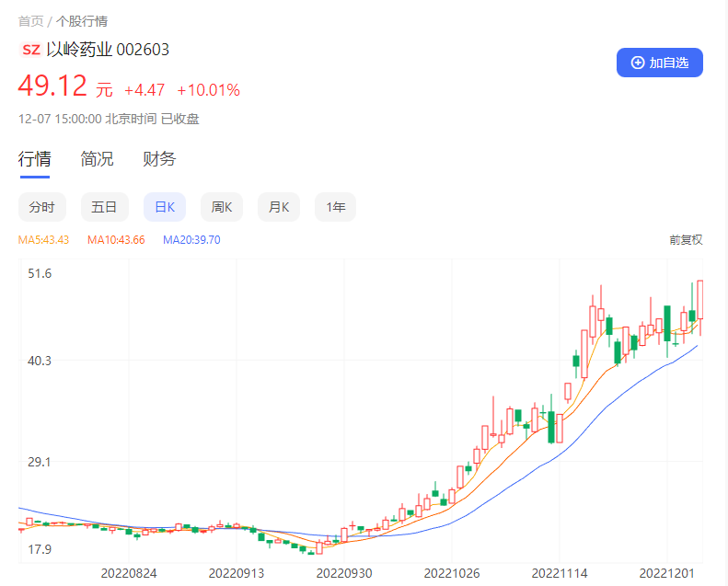
Task: Click the MA5:43.43 indicator text
Action: [43, 240]
